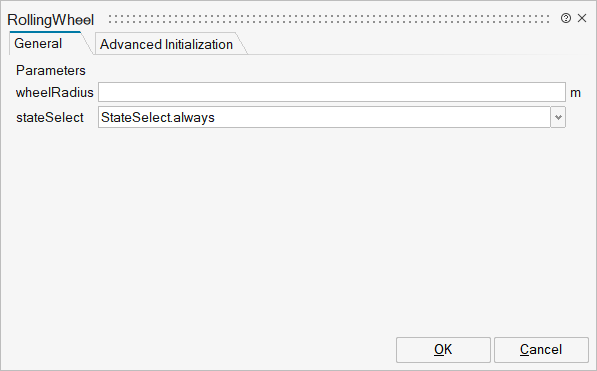597x371 pixels.
Task: Open the Advanced Initialization tab
Action: point(166,44)
